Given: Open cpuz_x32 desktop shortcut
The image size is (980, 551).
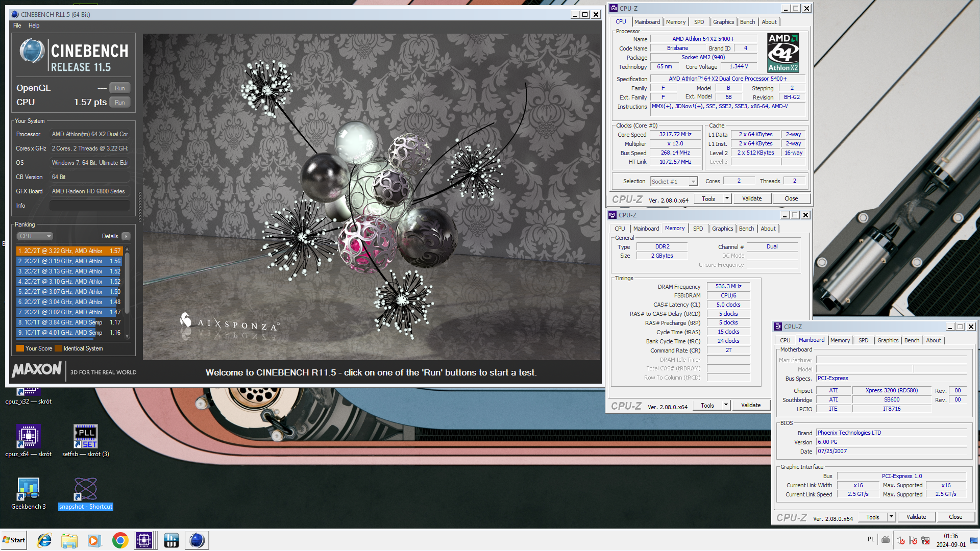Looking at the screenshot, I should [29, 396].
